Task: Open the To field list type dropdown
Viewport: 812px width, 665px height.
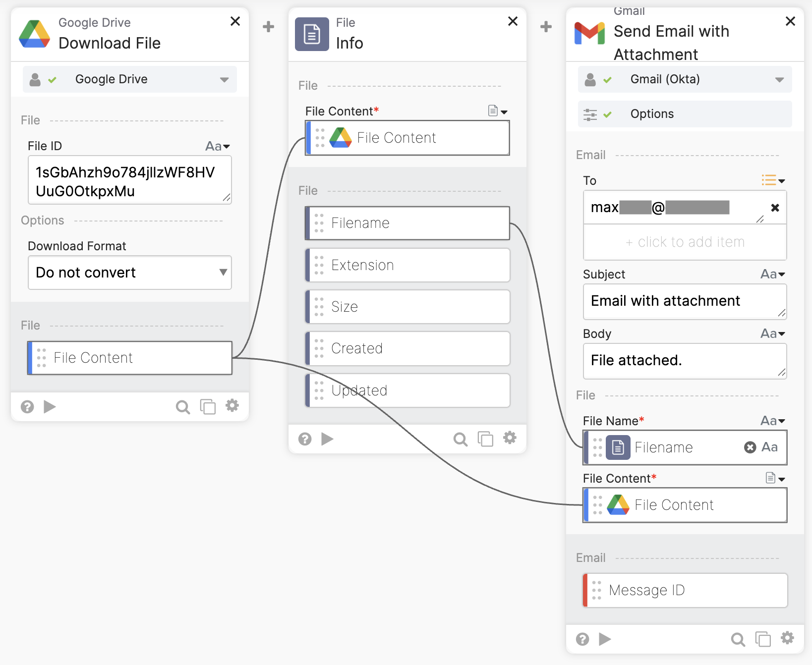Action: pyautogui.click(x=773, y=180)
